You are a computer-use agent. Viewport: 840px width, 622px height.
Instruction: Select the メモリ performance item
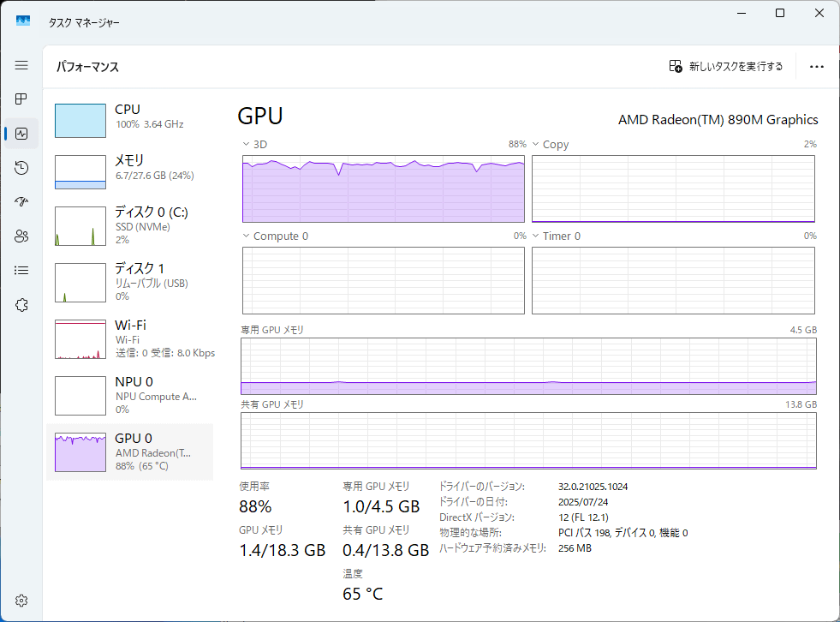(x=130, y=172)
